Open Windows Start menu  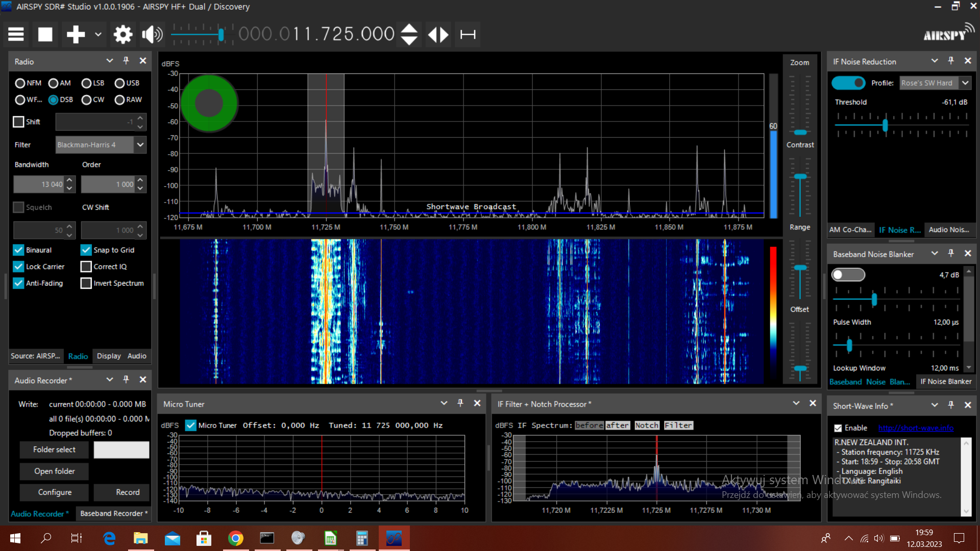(15, 538)
